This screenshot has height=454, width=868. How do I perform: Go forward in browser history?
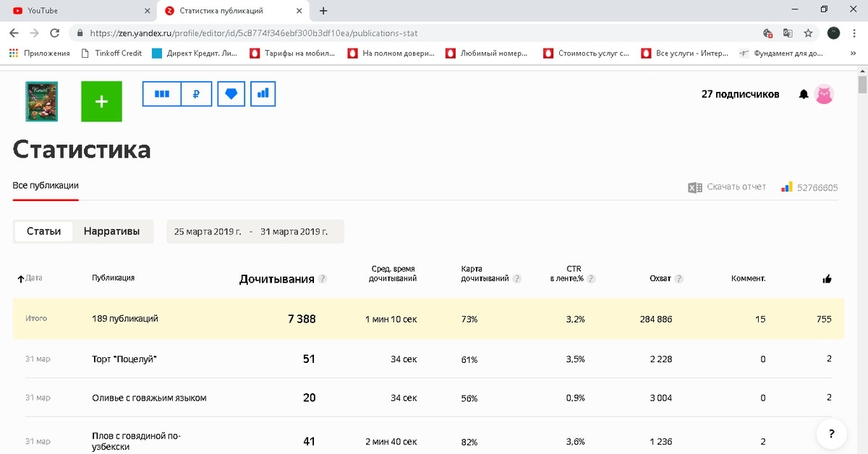tap(34, 33)
